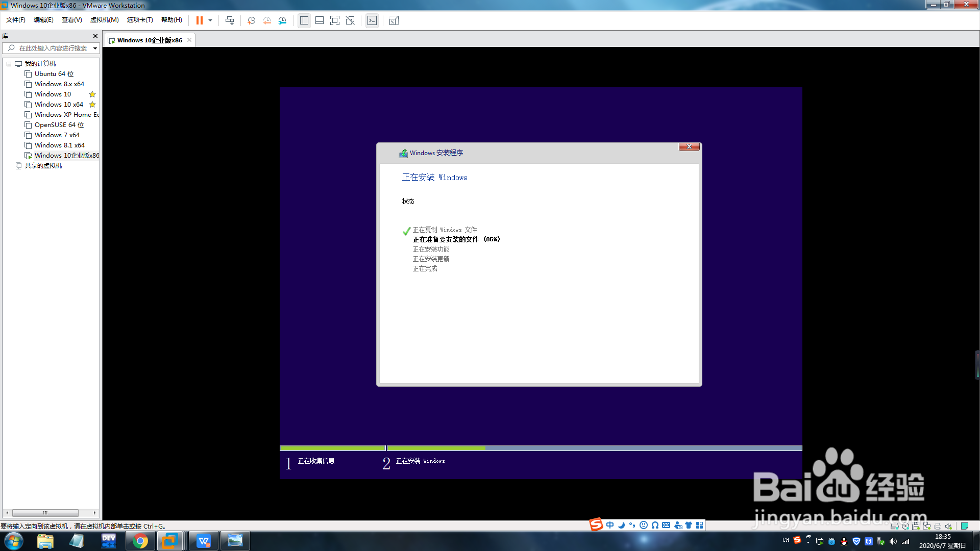Click Send Ctrl+Alt+Del toolbar icon
Screen dimensions: 980x551
tap(230, 20)
